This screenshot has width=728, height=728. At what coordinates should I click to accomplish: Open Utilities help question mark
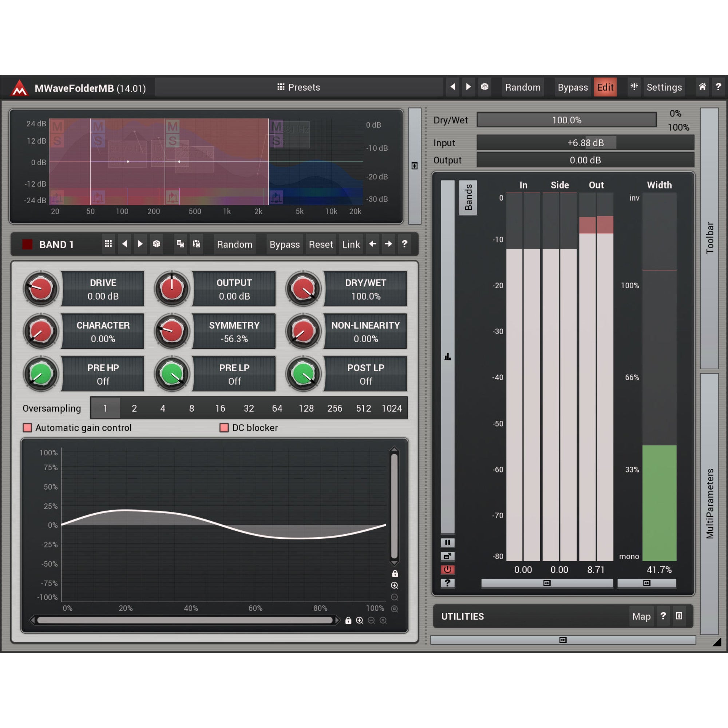tap(663, 616)
